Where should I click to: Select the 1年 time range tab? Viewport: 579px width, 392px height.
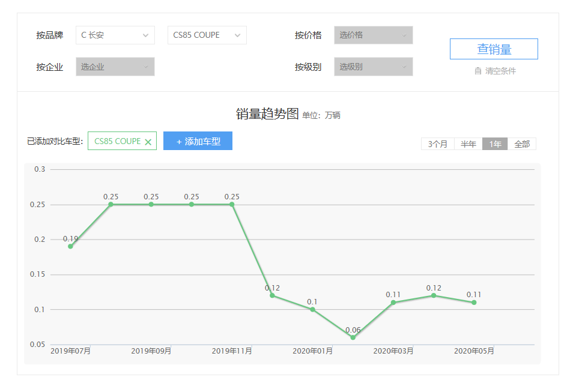495,144
